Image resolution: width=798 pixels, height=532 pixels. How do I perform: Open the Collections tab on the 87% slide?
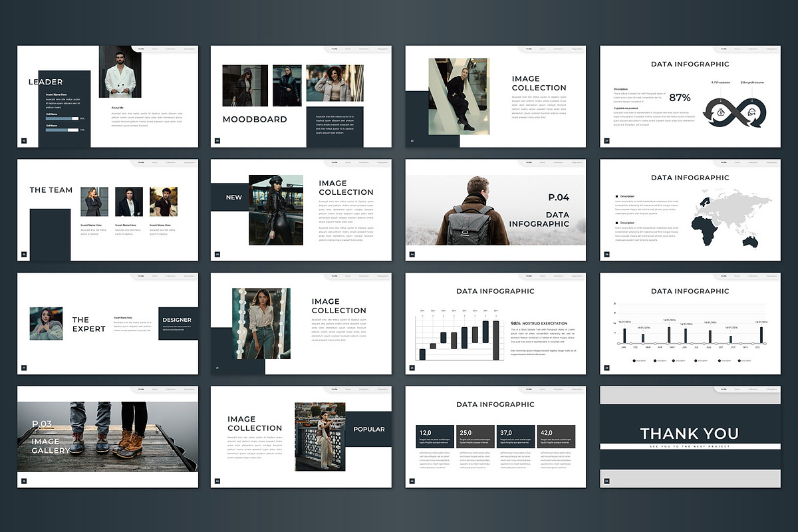click(x=753, y=49)
